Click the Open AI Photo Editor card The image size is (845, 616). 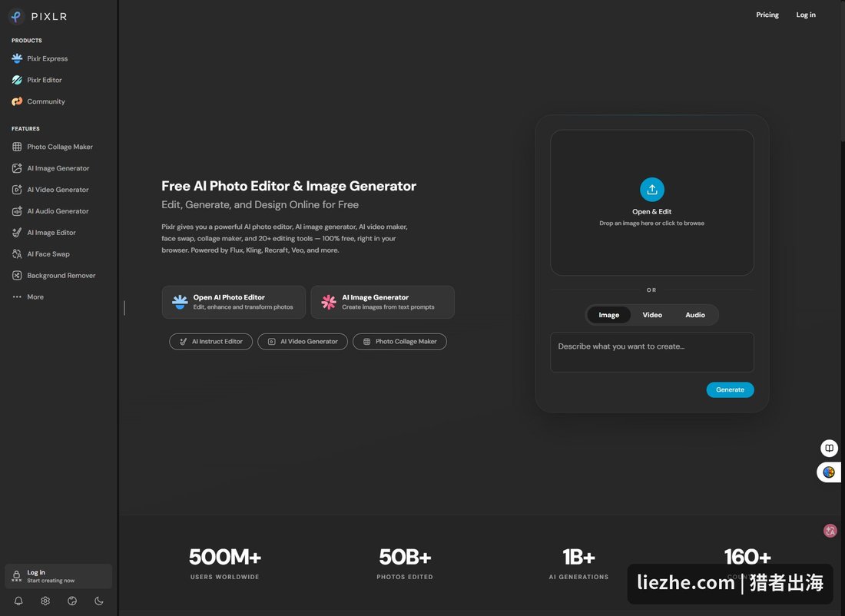click(234, 302)
